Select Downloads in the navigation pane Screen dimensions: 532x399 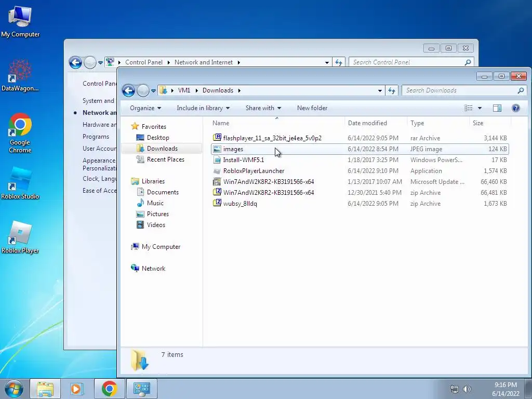[x=162, y=148]
